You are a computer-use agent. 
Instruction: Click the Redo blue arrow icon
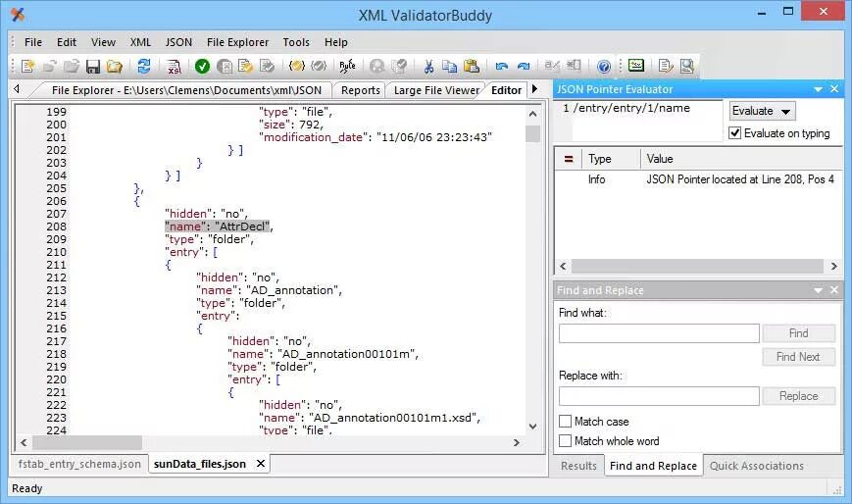[524, 67]
